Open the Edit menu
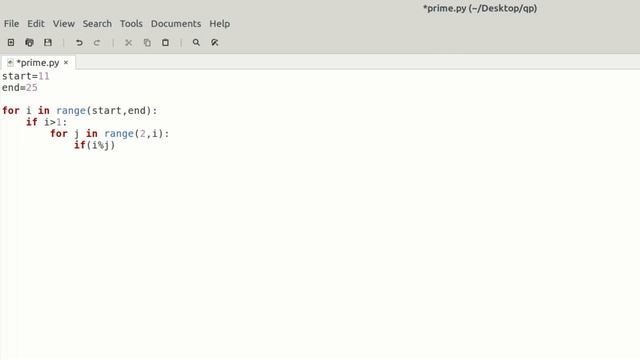The image size is (640, 360). [36, 24]
